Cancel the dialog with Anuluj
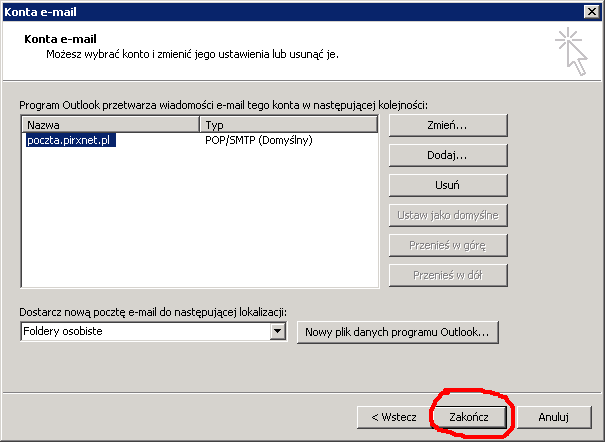The image size is (605, 442). 553,415
